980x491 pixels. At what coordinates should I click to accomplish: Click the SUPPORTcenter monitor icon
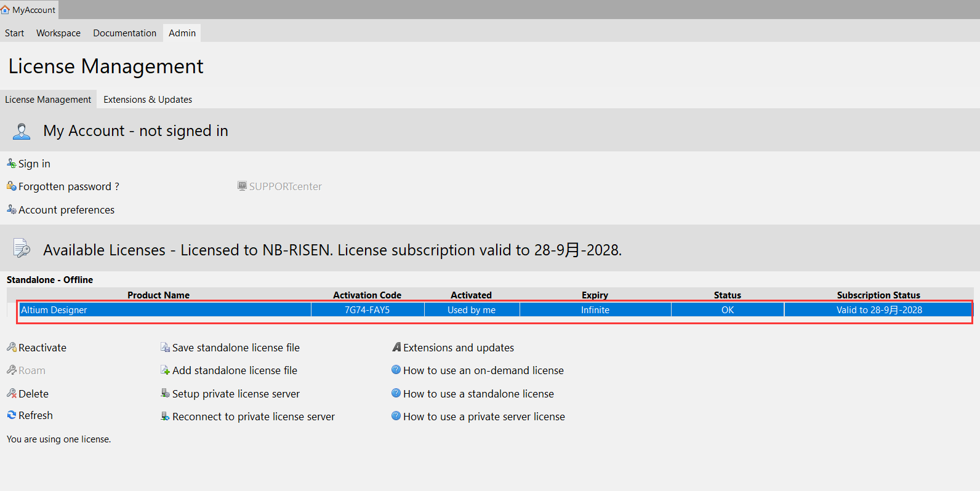243,186
